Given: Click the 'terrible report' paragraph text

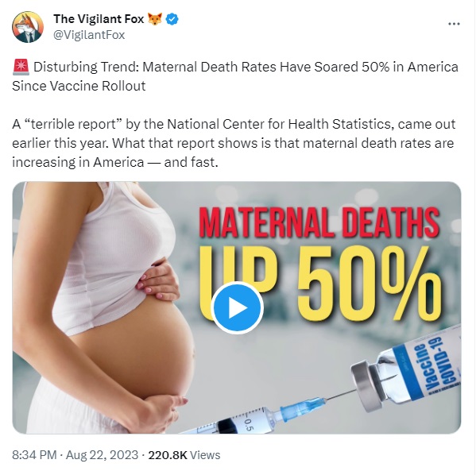Looking at the screenshot, I should 234,143.
